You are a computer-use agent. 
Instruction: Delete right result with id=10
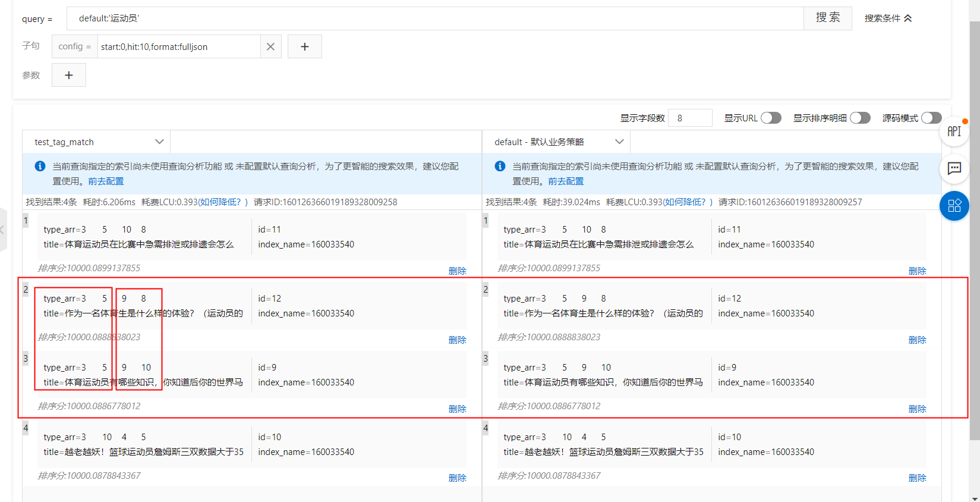point(917,478)
